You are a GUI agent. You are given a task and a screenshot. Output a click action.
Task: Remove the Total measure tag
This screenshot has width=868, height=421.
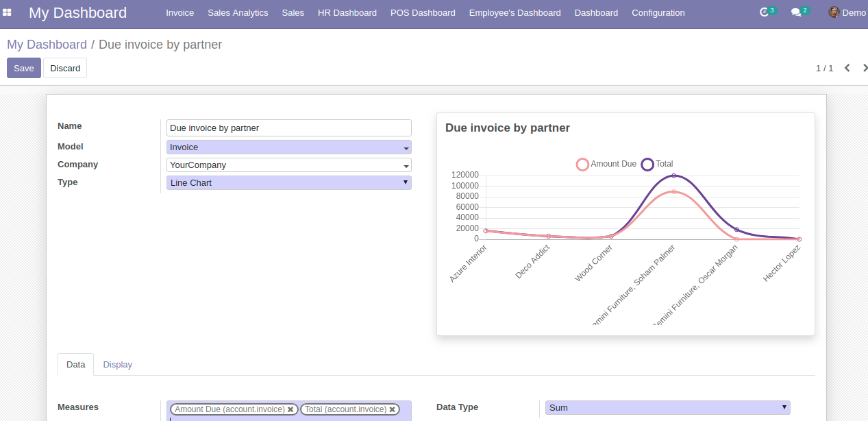click(x=393, y=409)
